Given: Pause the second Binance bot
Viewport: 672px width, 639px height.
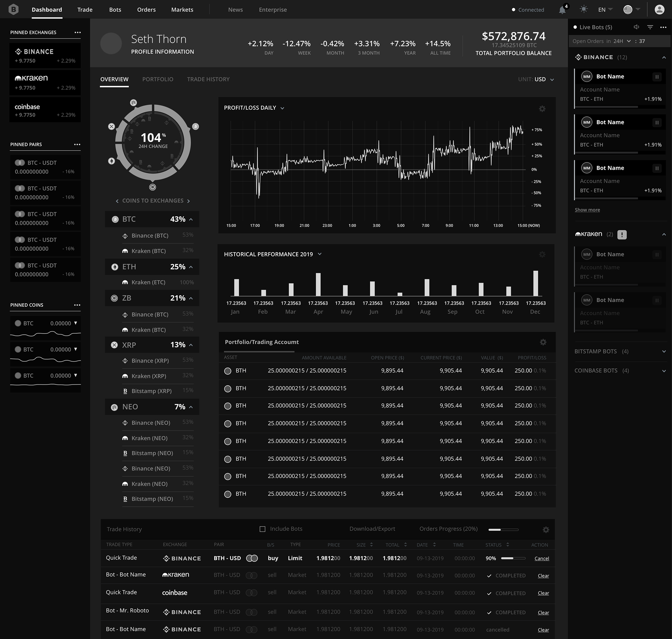Looking at the screenshot, I should click(657, 123).
